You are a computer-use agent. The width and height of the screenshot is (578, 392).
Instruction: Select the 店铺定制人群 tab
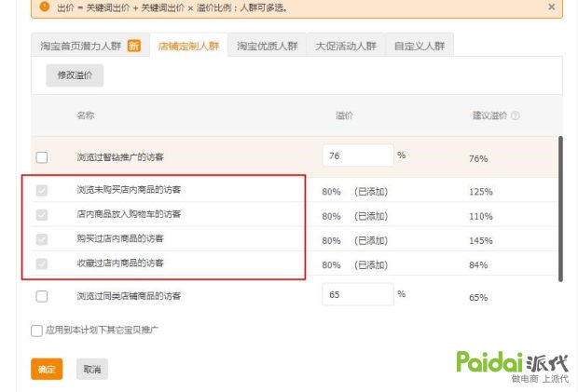point(188,46)
